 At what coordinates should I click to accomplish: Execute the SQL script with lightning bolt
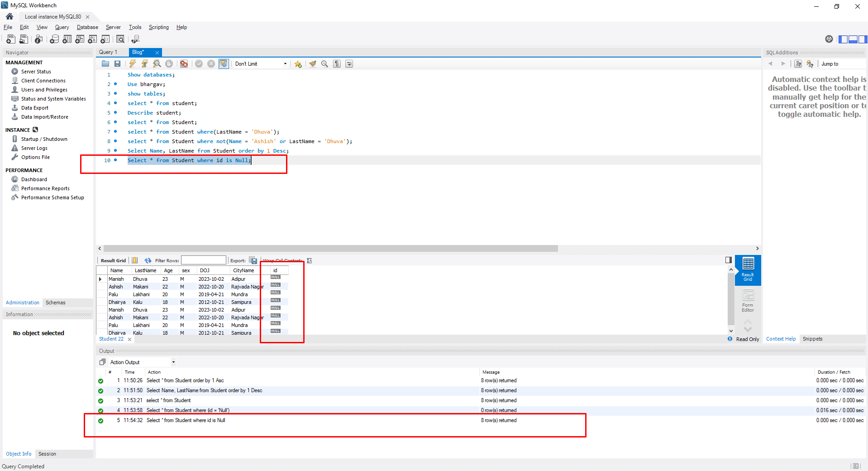[132, 64]
